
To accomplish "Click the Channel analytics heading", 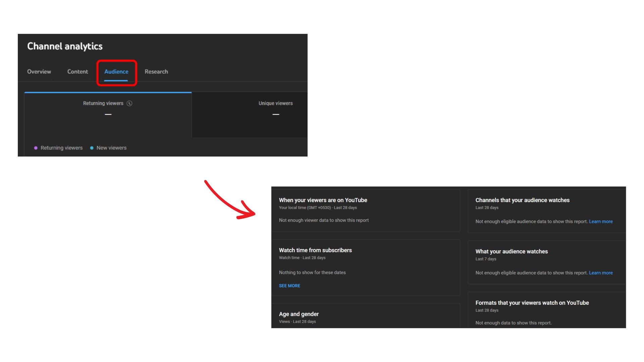I will [65, 46].
